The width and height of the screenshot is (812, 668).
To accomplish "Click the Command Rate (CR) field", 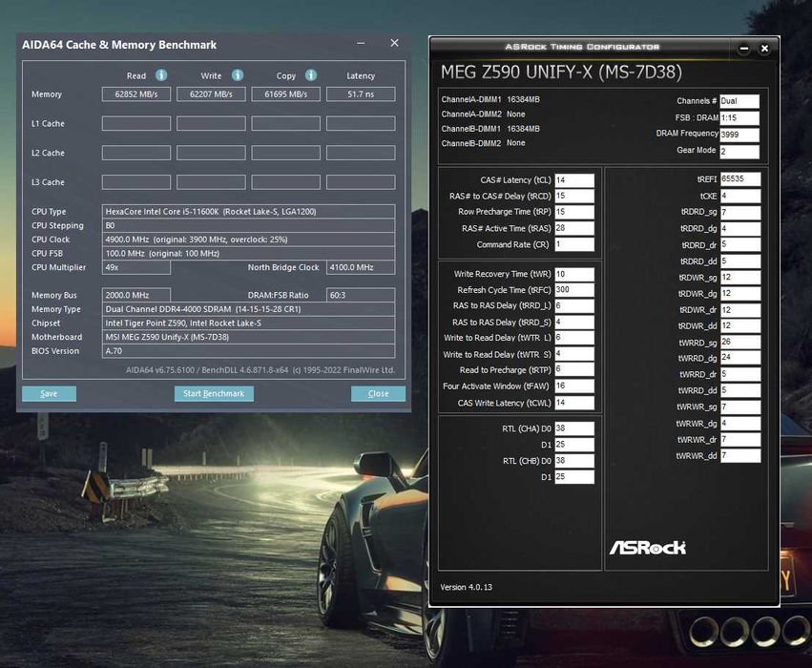I will pyautogui.click(x=574, y=244).
